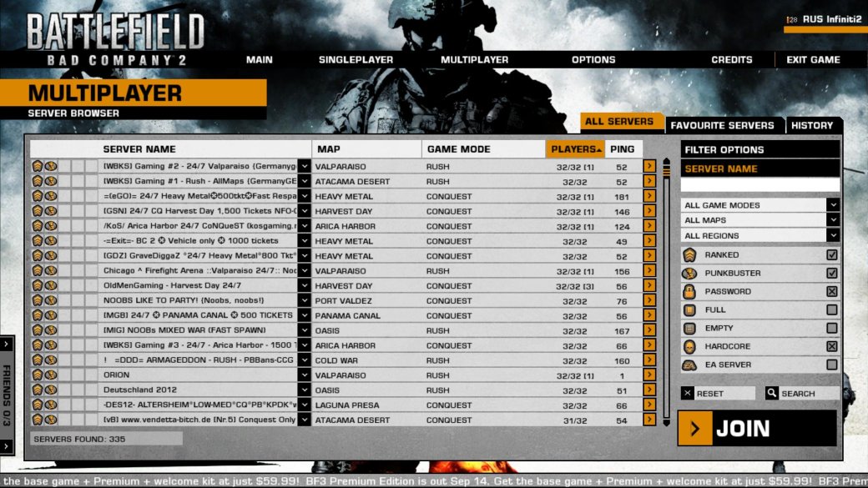Expand the Deutschland 2012 server row
The width and height of the screenshot is (868, 488).
(x=305, y=390)
